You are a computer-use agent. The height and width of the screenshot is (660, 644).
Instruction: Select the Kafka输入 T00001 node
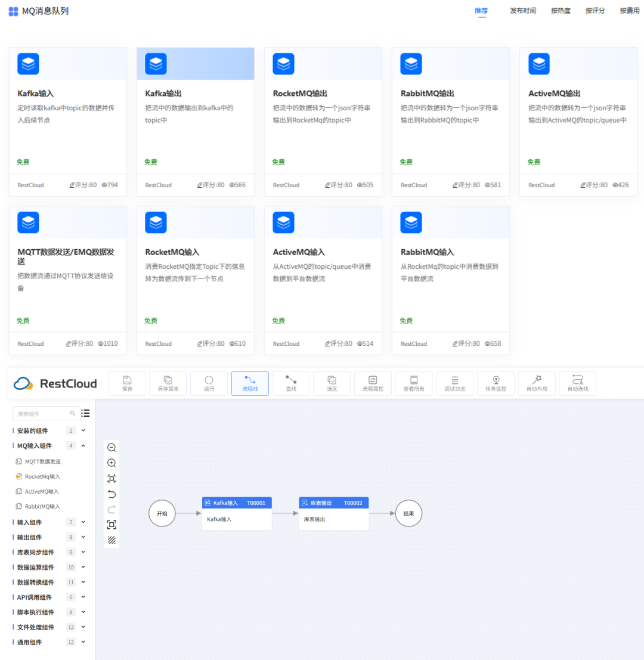(x=237, y=513)
